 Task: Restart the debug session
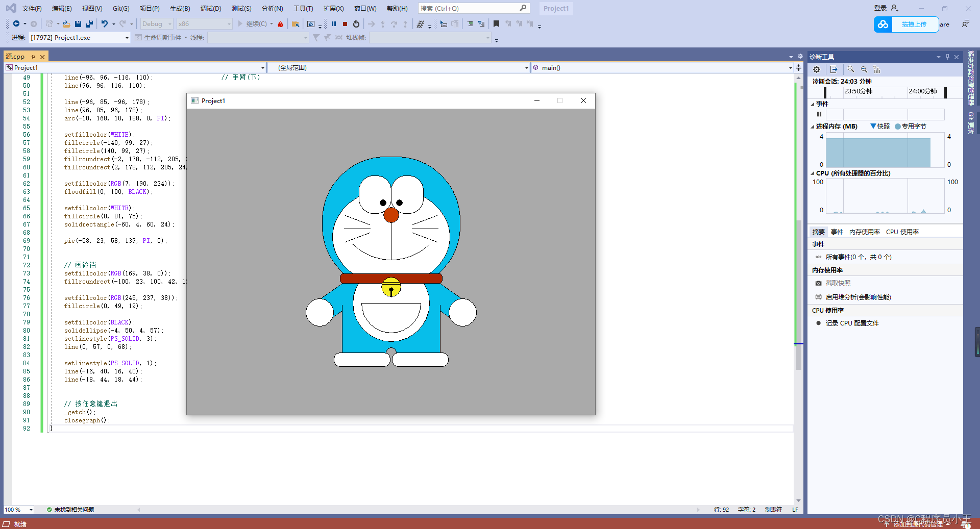tap(356, 23)
